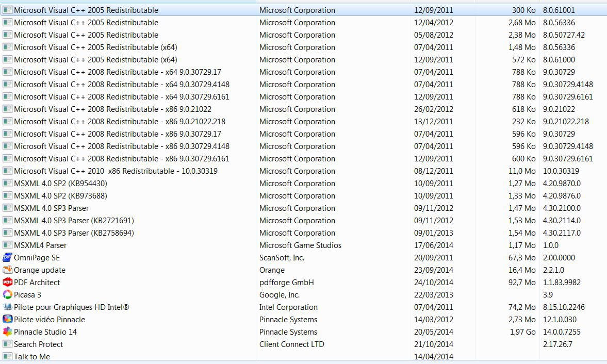Select Visual C++ 2005 Redistributable (x64) sized 572 Ko
Viewport: 607px width, 364px height.
coord(303,60)
